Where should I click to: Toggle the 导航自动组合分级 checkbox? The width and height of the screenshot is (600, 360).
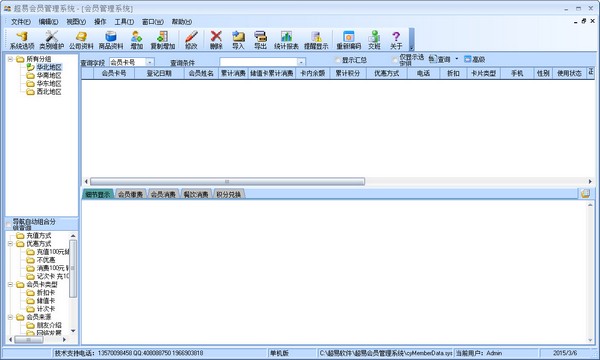(x=8, y=224)
